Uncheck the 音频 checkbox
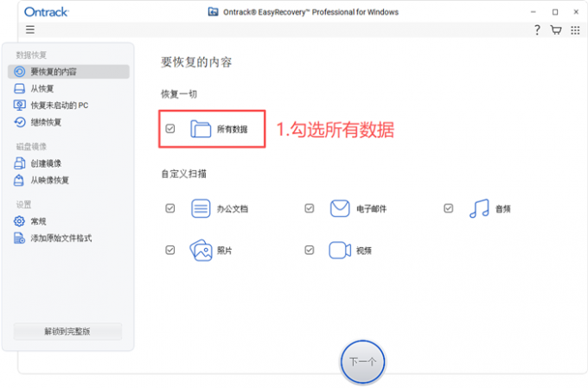The image size is (588, 388). pos(448,208)
